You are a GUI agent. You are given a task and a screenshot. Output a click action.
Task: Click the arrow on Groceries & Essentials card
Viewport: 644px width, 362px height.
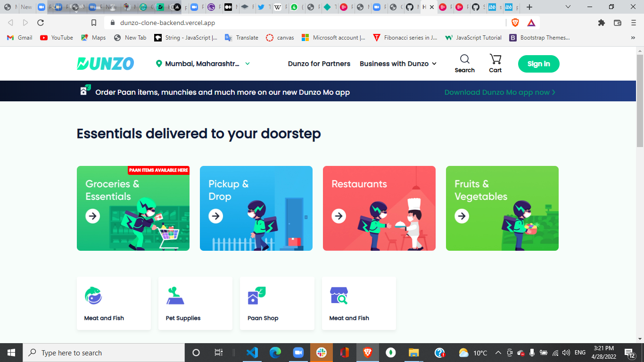[x=92, y=216]
